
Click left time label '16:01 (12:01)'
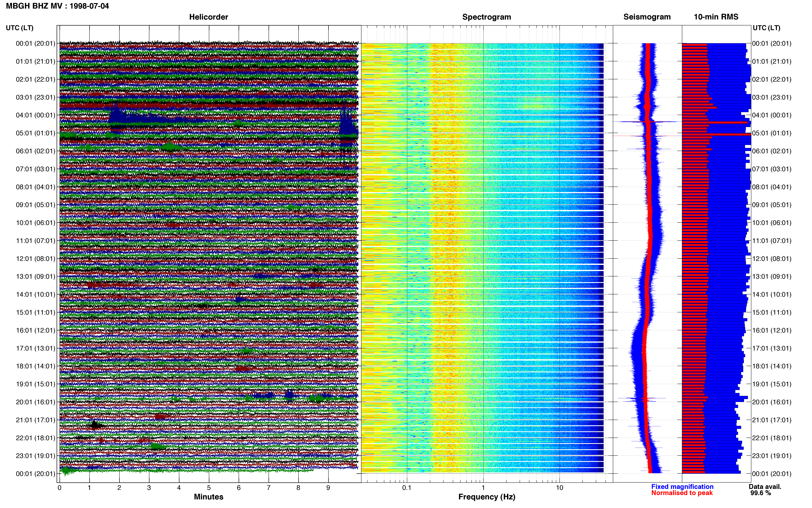pos(35,330)
